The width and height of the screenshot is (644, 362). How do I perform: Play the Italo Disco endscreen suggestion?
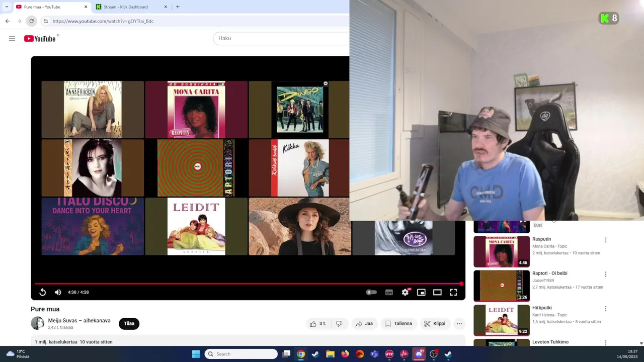pos(93,226)
